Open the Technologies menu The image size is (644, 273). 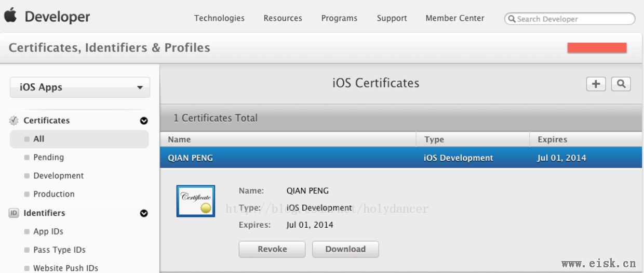click(219, 18)
